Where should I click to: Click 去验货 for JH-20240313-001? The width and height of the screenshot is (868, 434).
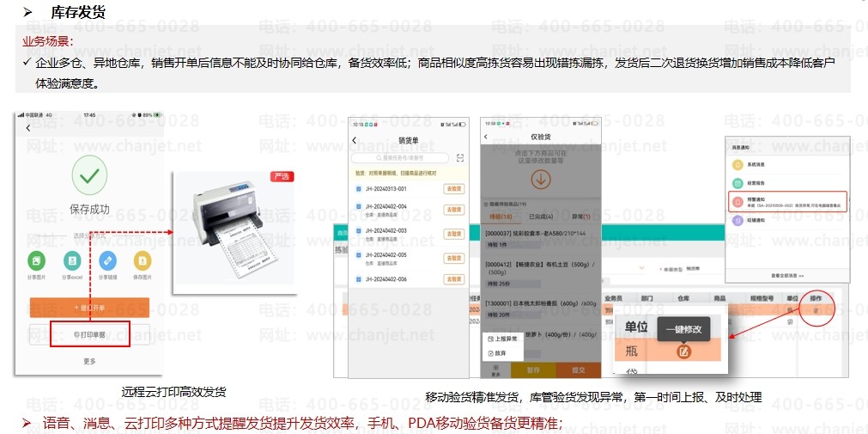click(454, 190)
